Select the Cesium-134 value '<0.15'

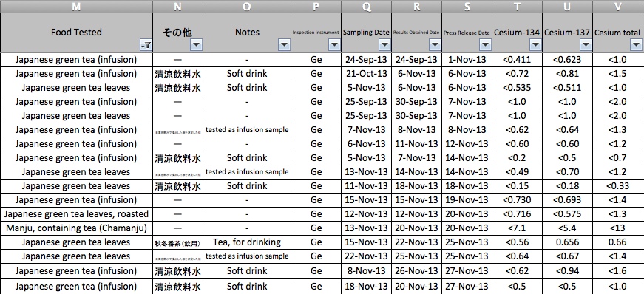click(517, 186)
